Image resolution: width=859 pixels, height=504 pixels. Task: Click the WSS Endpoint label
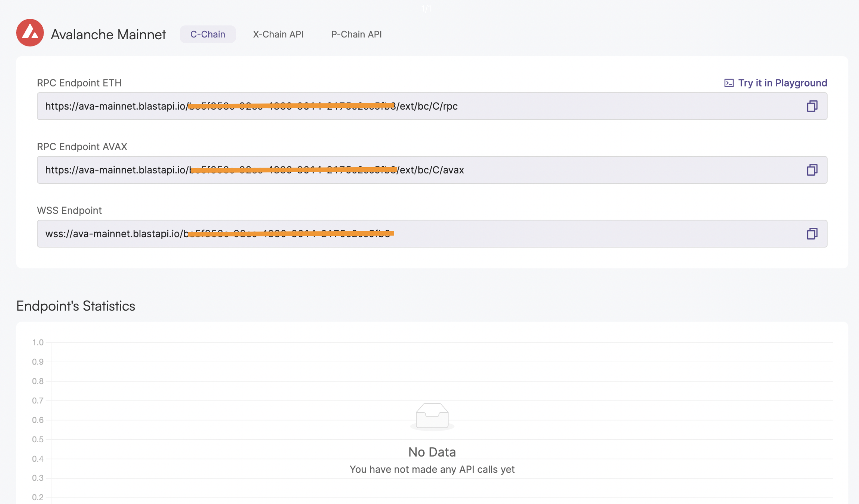coord(69,211)
